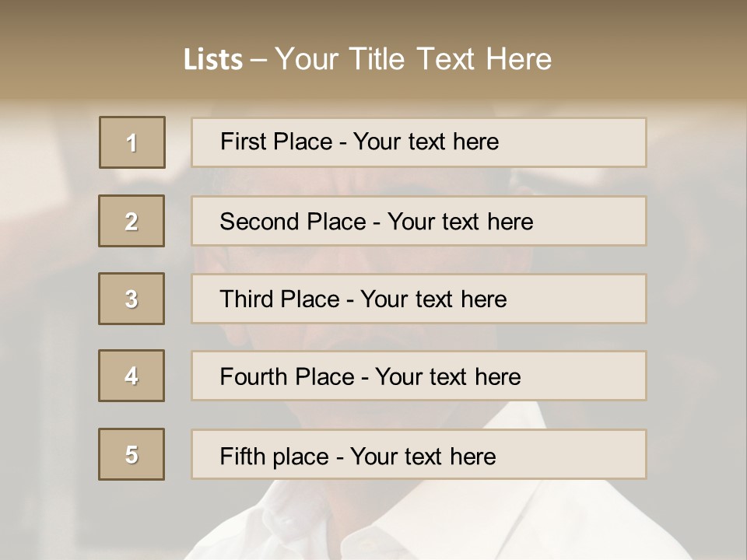747x560 pixels.
Task: Click the numbered box labeled 3
Action: tap(132, 299)
